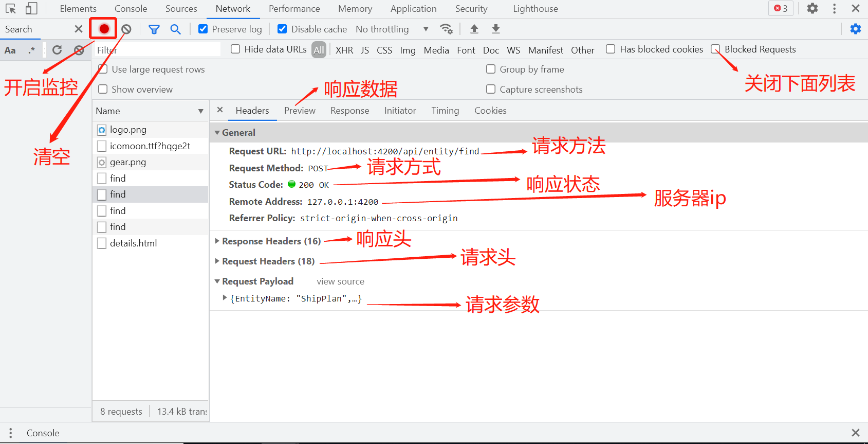Open Network settings blue gear
868x444 pixels.
tap(856, 29)
